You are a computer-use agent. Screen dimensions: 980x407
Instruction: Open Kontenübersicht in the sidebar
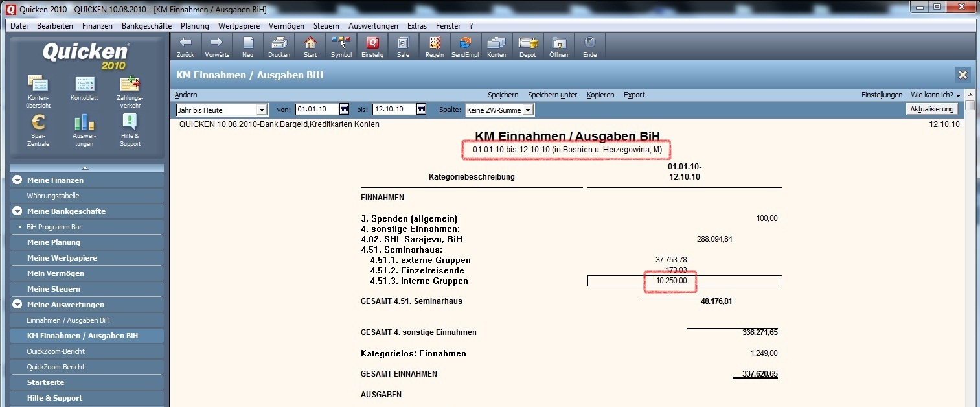[x=39, y=91]
